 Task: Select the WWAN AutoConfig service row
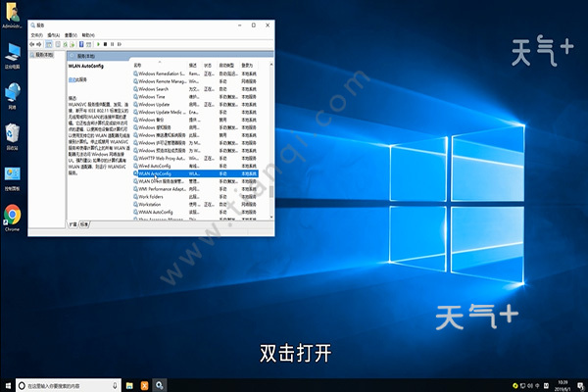(x=195, y=212)
